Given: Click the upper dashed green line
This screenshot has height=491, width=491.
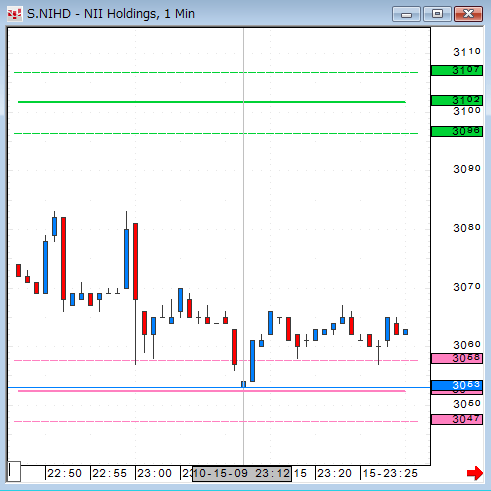Looking at the screenshot, I should 216,72.
